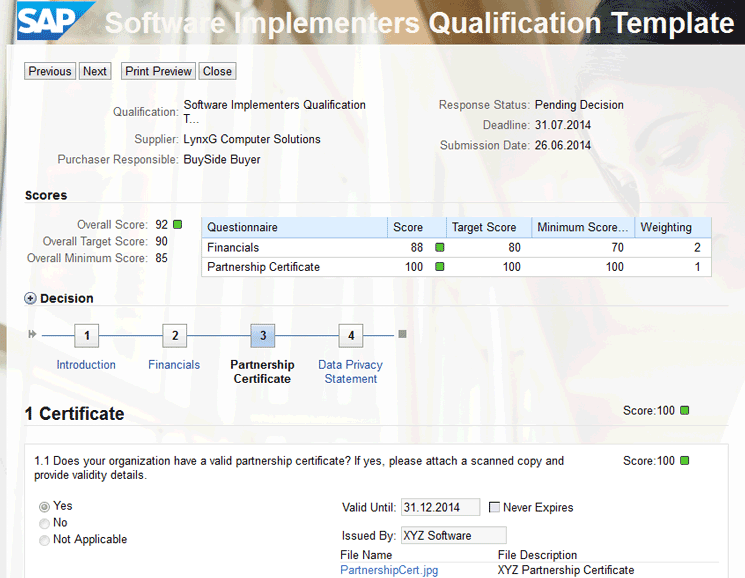Viewport: 745px width, 578px height.
Task: Click the roadmap start arrow icon
Action: click(x=33, y=334)
